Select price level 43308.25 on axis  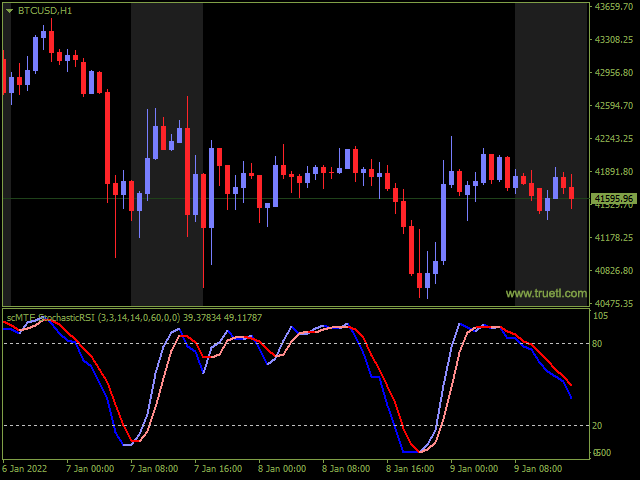pos(614,40)
